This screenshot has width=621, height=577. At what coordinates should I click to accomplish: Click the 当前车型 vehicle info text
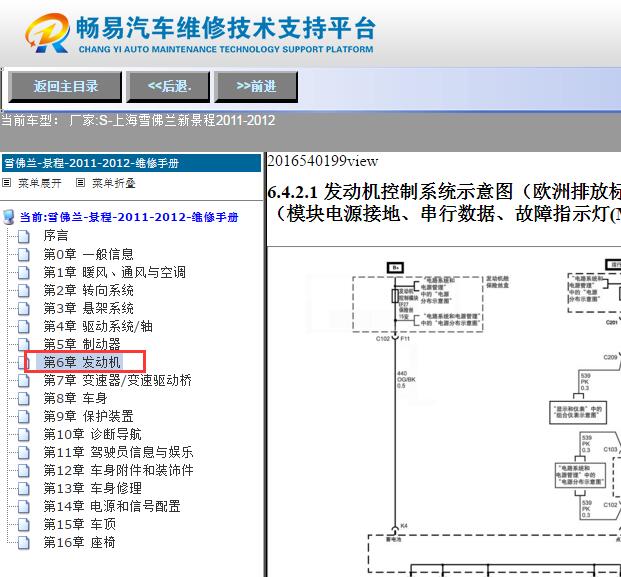click(x=138, y=120)
